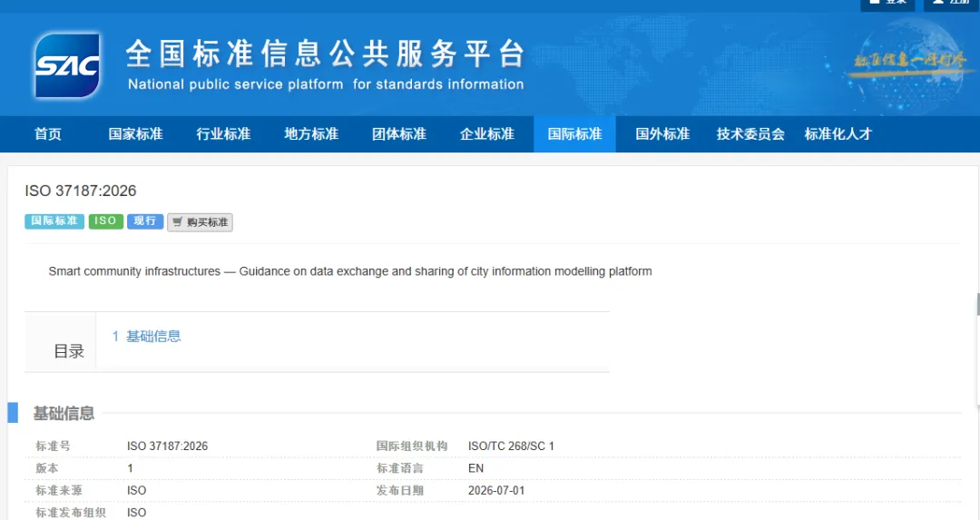Click the 基础信息 section heading
The width and height of the screenshot is (980, 520).
pos(64,413)
